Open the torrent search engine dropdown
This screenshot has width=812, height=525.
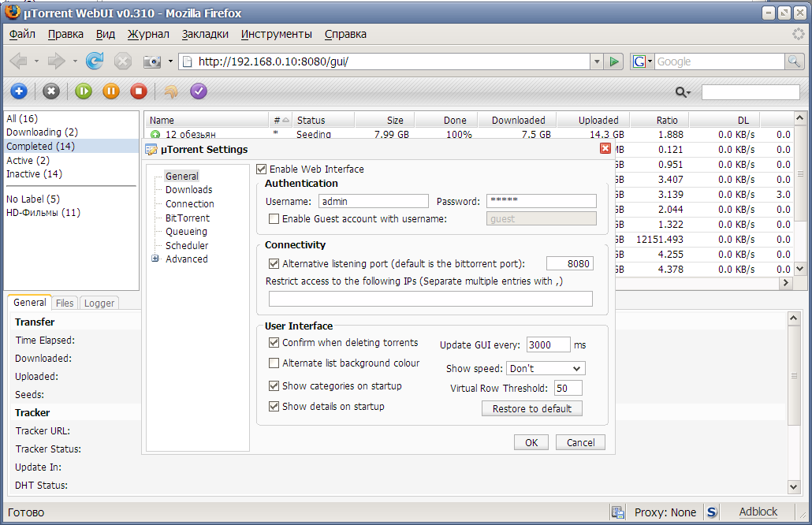click(683, 92)
